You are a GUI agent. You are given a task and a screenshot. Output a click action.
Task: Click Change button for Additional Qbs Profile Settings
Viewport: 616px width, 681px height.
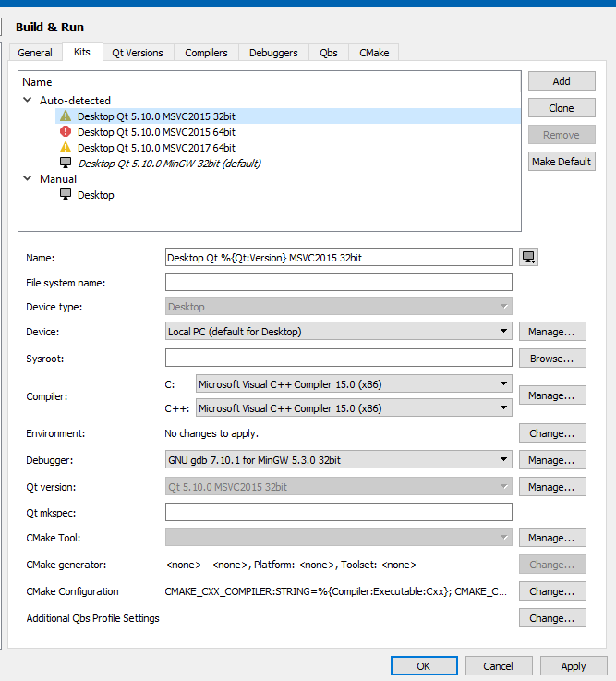[552, 618]
